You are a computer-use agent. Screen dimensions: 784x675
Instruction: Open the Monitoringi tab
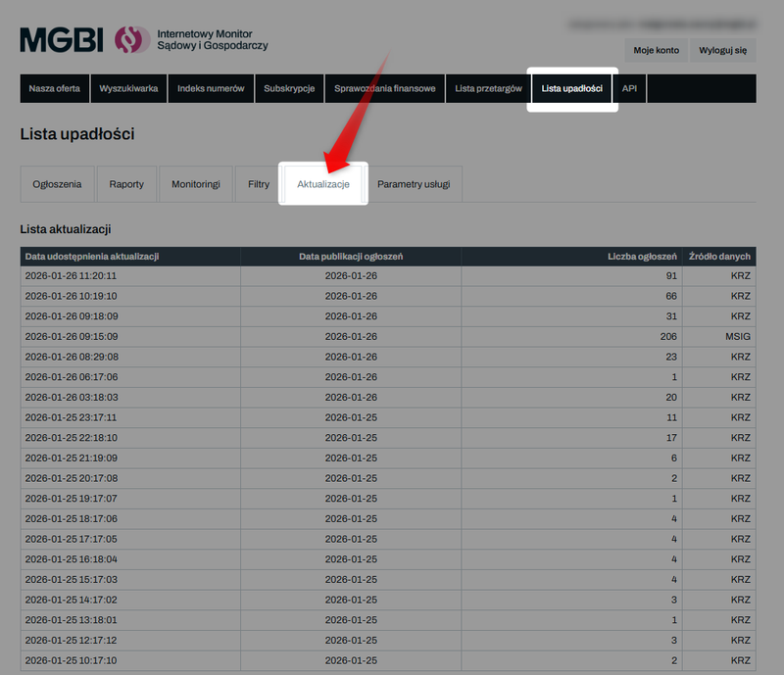click(195, 184)
